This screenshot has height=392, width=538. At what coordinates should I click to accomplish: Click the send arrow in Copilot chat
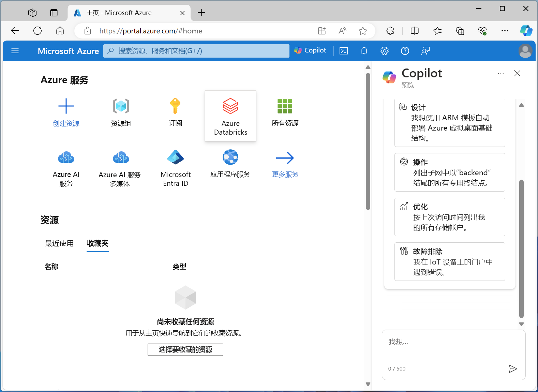(x=513, y=368)
